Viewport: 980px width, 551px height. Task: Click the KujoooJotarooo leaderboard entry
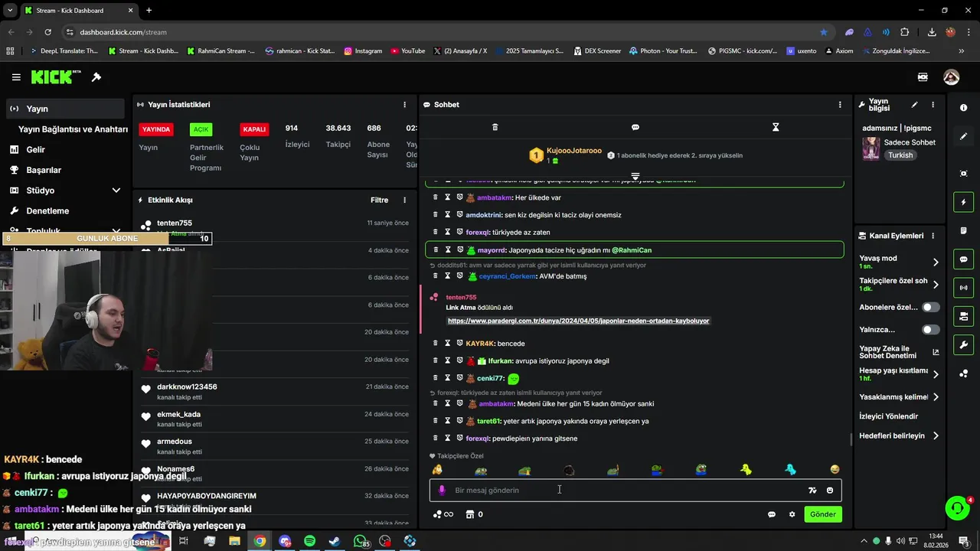click(x=566, y=155)
